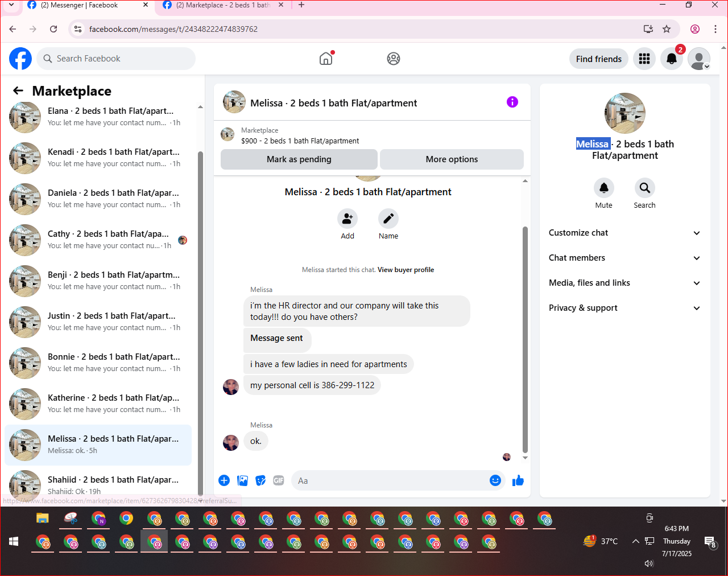
Task: Open more actions with the plus icon
Action: (224, 480)
